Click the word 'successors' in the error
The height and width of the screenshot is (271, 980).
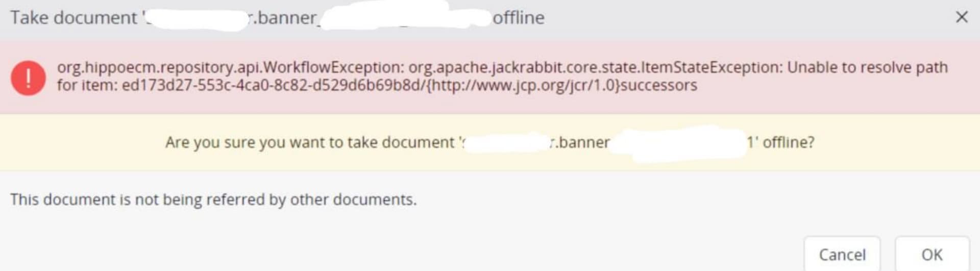(658, 85)
